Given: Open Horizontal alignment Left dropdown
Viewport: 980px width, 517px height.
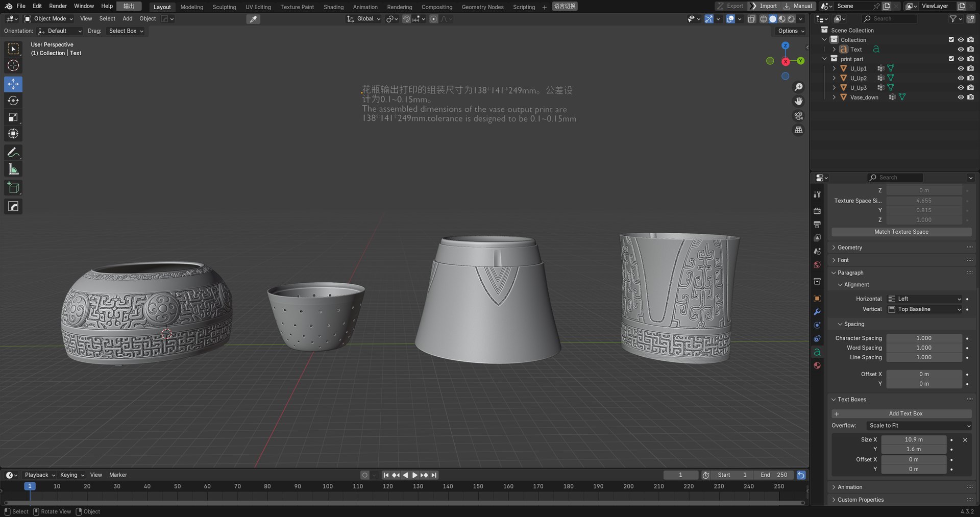Looking at the screenshot, I should (924, 299).
